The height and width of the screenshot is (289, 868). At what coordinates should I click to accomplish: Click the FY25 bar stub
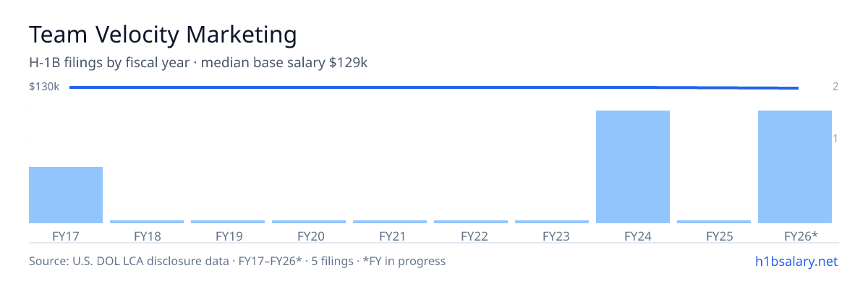click(x=714, y=222)
